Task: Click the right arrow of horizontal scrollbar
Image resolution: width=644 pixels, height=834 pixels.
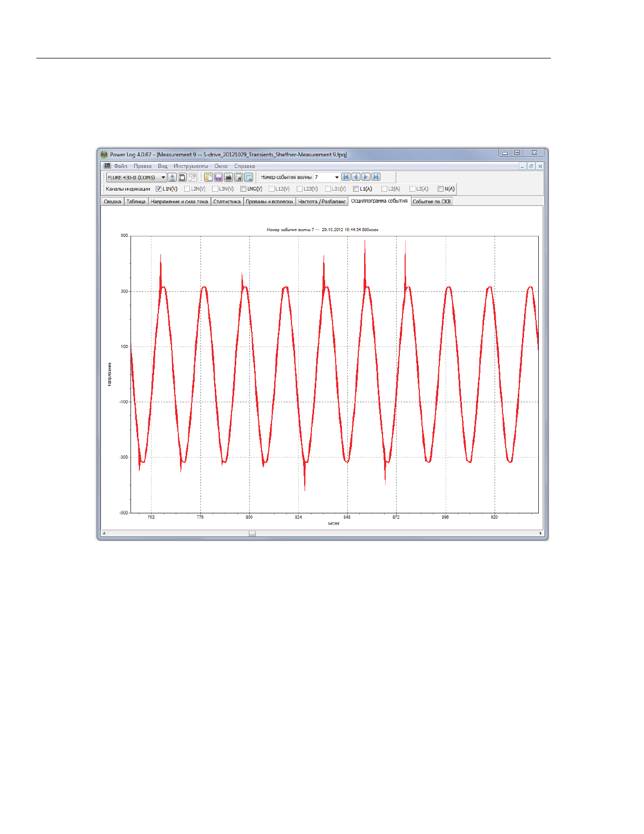Action: pos(540,533)
